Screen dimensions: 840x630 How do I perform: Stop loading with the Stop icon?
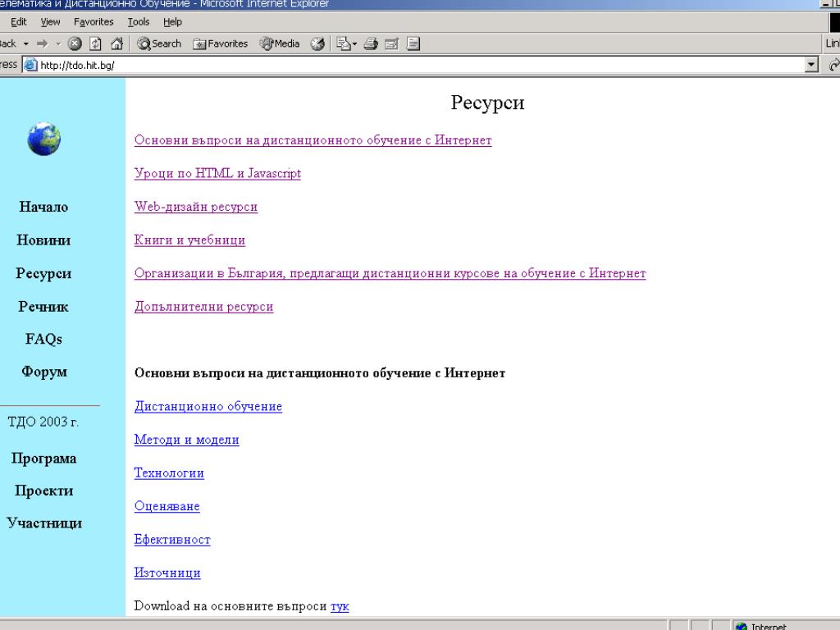point(75,44)
